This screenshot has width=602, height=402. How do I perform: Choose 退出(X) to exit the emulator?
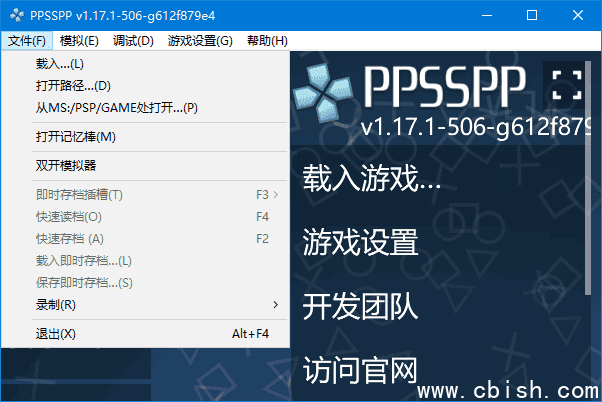56,334
